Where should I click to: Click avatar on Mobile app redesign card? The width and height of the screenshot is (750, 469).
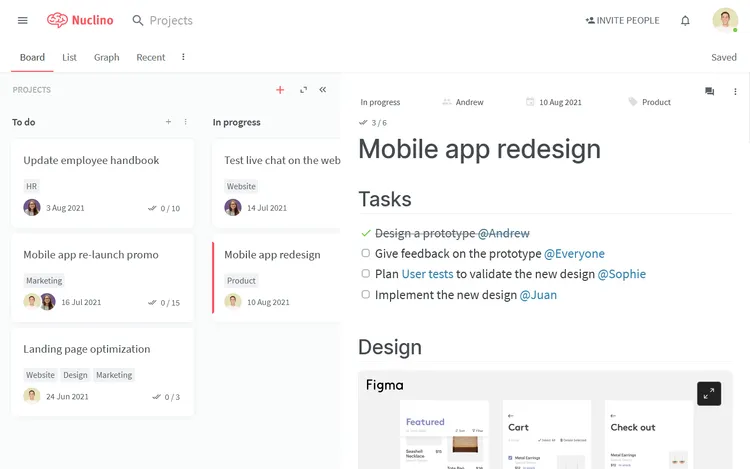(x=233, y=302)
